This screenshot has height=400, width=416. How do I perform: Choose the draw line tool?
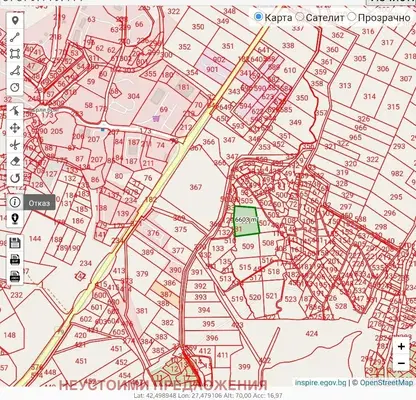click(15, 37)
